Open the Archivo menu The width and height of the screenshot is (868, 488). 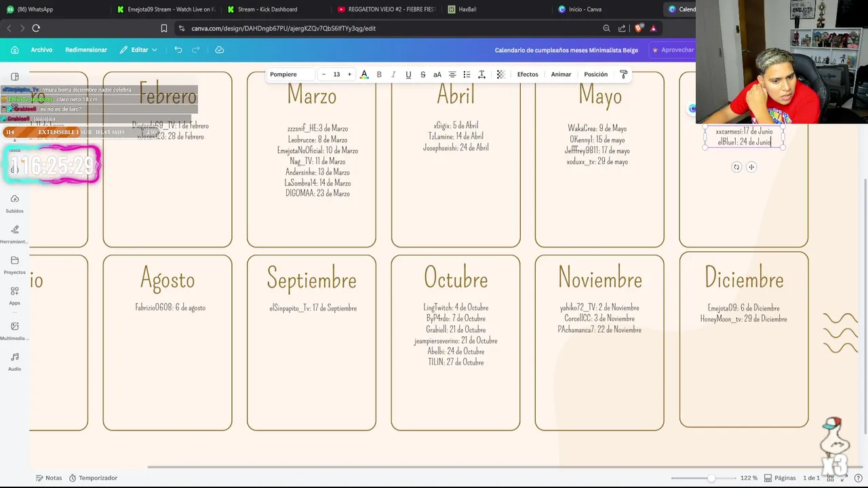pos(41,49)
